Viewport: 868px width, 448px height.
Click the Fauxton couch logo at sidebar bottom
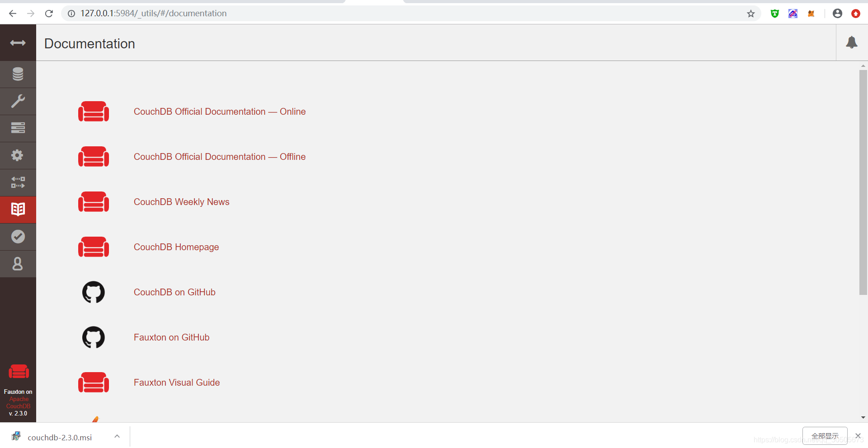tap(19, 372)
